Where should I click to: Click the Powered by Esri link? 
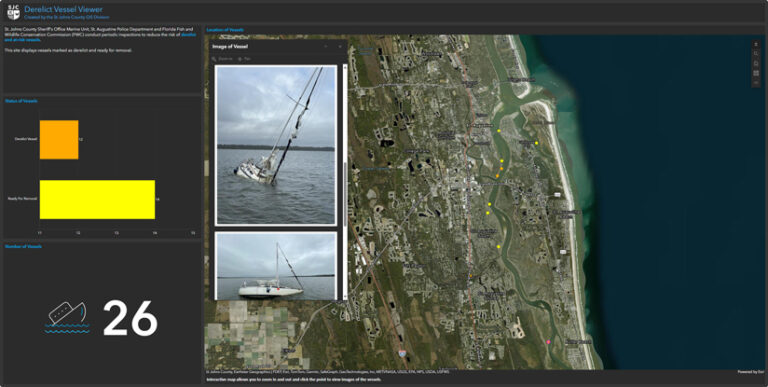(x=751, y=372)
